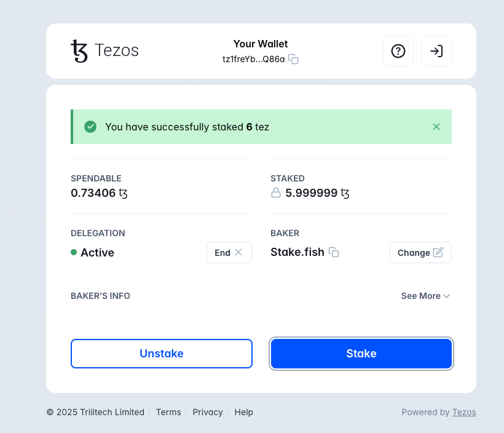Copy the wallet address tz1freYb...Q86a
The image size is (504, 433).
[x=294, y=60]
